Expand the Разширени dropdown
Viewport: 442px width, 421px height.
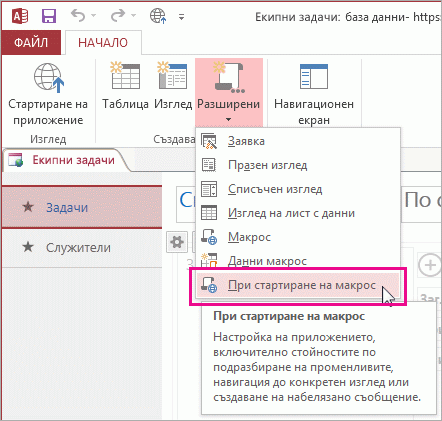pos(229,92)
